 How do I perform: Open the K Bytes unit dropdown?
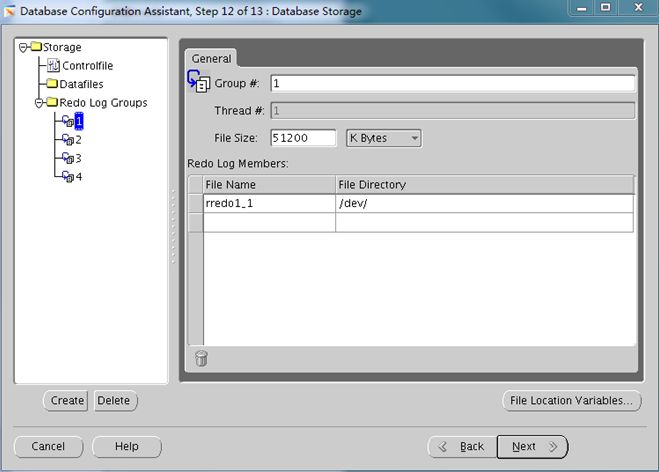[384, 138]
